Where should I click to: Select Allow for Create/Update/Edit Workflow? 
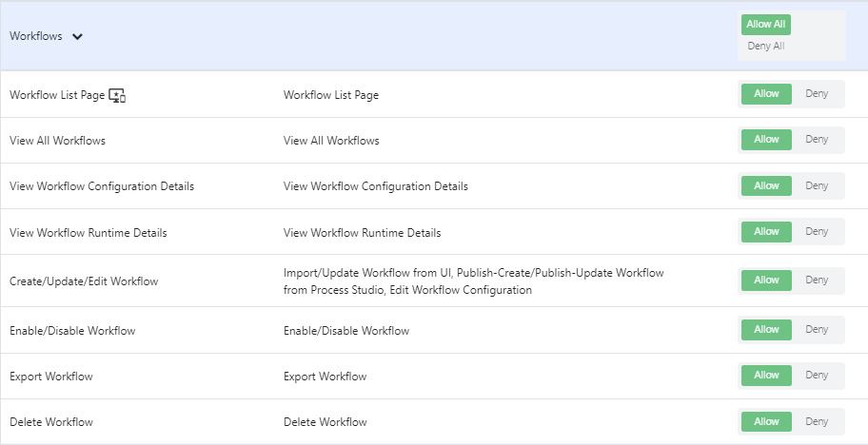766,280
